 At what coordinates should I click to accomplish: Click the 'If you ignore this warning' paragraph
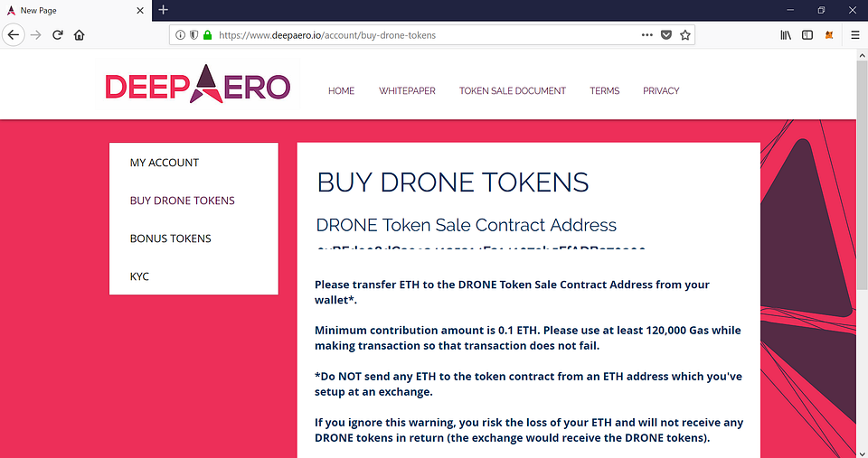[x=529, y=430]
